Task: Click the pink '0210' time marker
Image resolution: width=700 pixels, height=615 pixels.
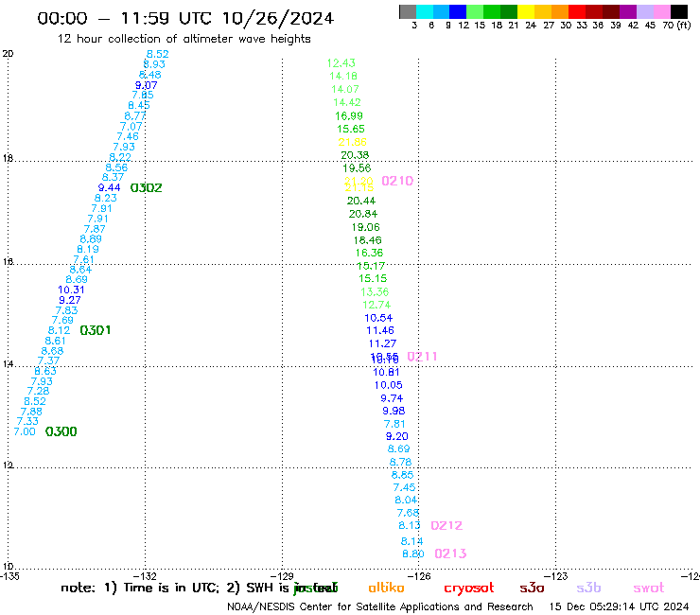Action: [397, 182]
